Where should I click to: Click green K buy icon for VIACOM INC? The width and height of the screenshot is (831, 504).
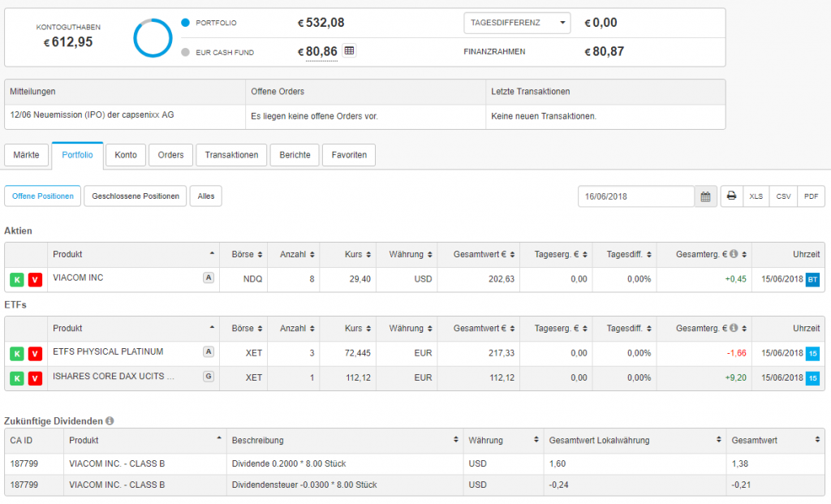click(16, 280)
